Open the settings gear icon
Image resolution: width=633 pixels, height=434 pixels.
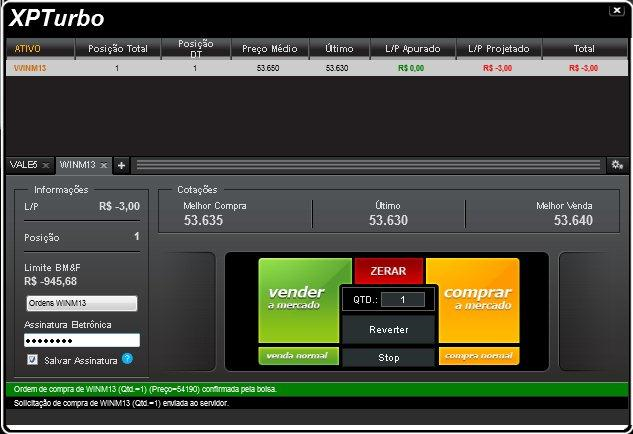coord(617,165)
